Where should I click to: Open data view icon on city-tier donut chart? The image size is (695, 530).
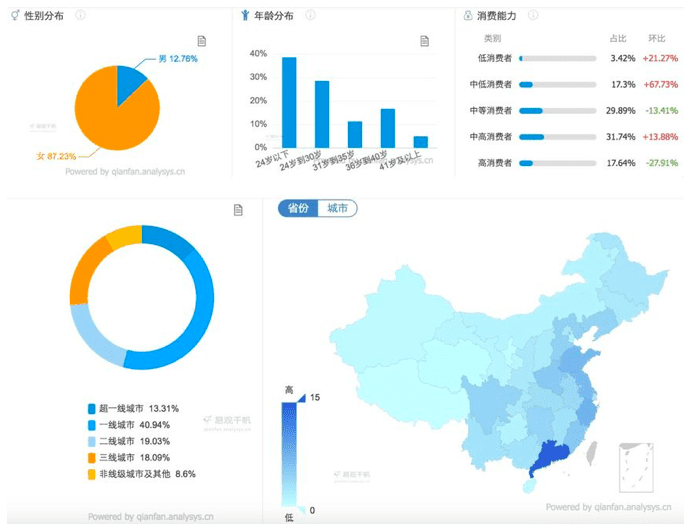238,210
